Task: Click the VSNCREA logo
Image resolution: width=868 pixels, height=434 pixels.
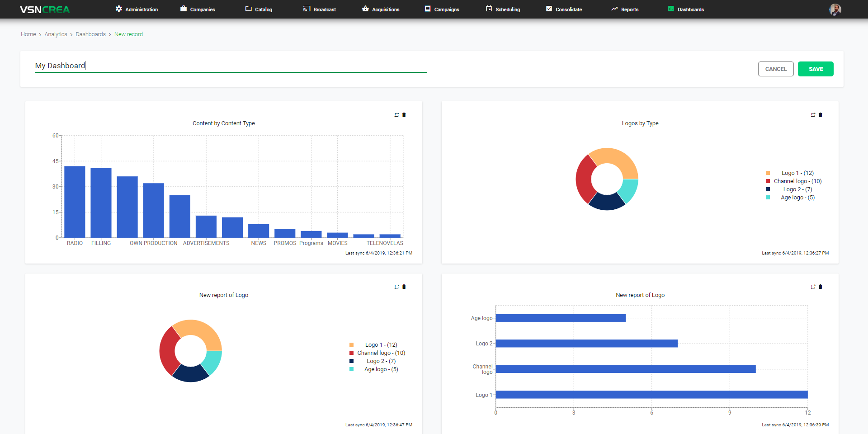Action: pyautogui.click(x=45, y=9)
